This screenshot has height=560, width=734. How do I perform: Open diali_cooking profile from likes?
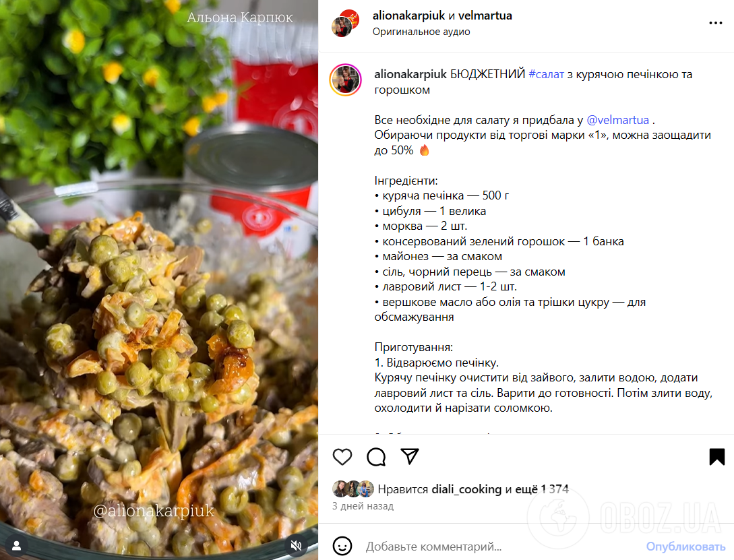click(x=466, y=489)
